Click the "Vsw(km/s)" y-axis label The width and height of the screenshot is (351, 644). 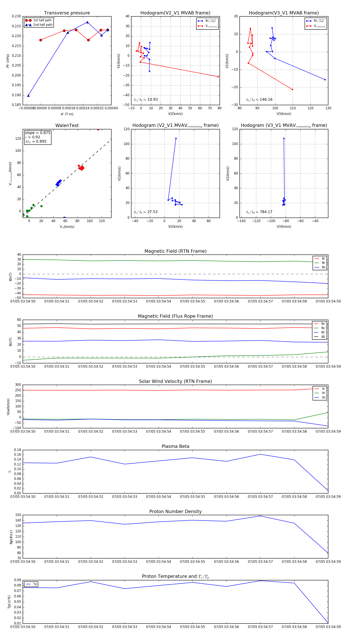[8, 407]
